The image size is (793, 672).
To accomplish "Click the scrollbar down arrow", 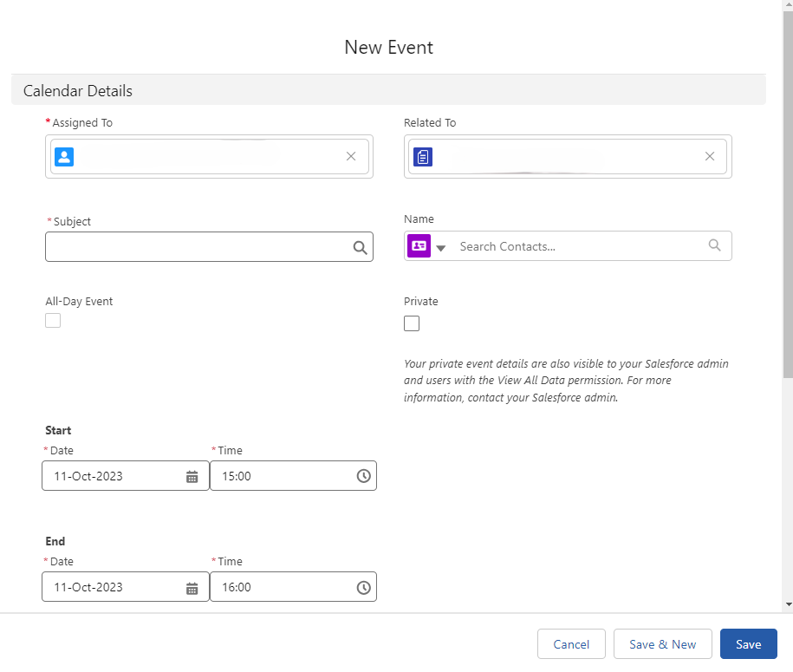I will (x=789, y=604).
